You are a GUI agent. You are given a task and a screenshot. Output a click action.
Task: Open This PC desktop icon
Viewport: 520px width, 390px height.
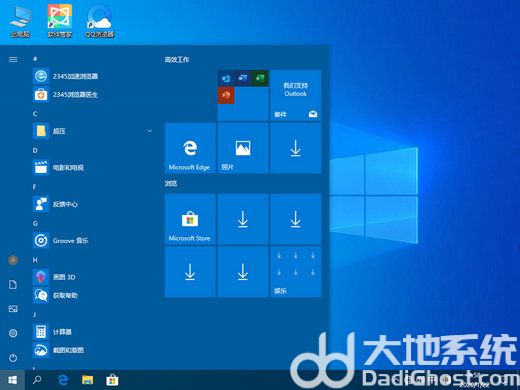click(20, 21)
